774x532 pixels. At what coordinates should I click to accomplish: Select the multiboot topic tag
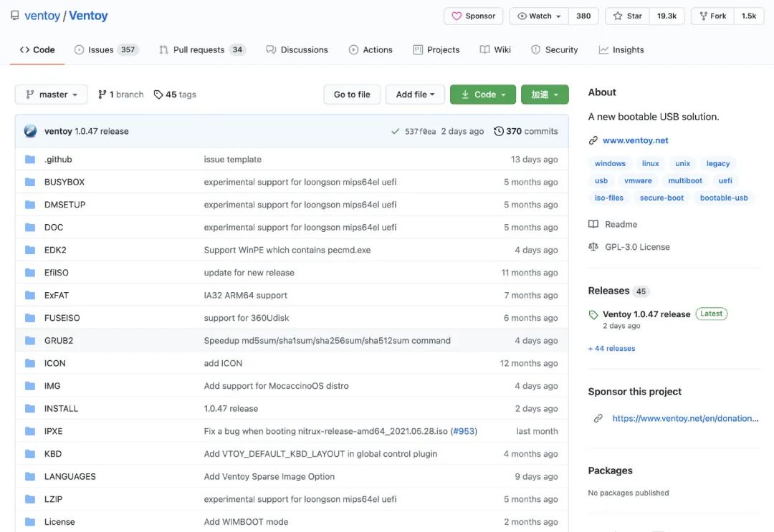tap(685, 181)
